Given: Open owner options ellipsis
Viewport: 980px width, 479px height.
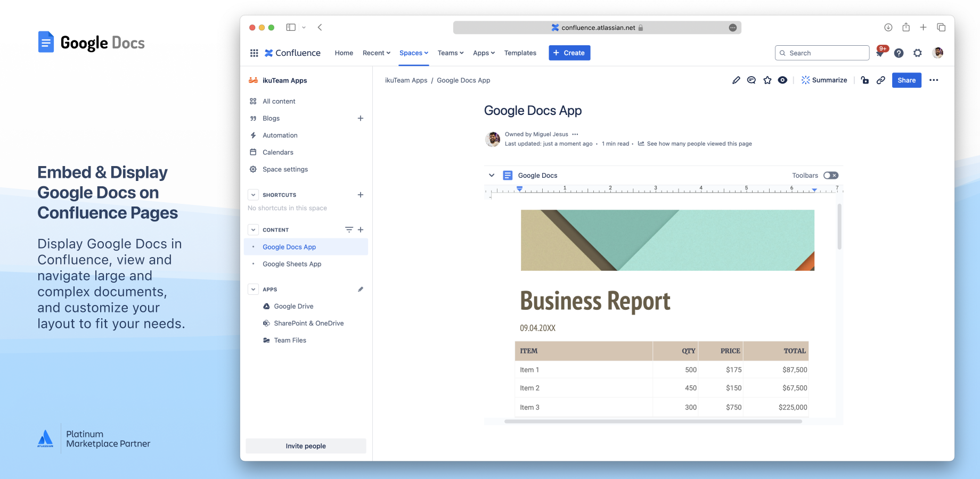Looking at the screenshot, I should pyautogui.click(x=575, y=134).
